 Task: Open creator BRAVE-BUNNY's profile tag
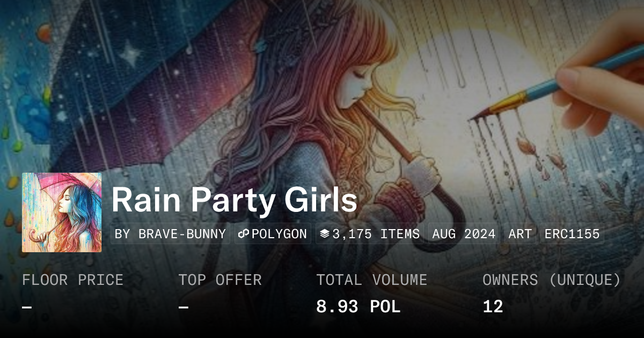click(170, 234)
